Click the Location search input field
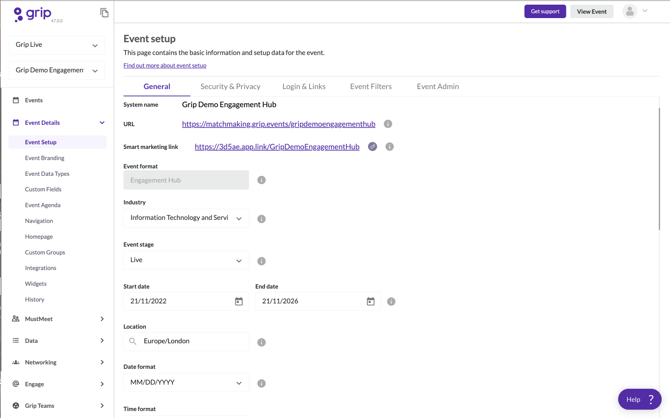The image size is (670, 418). [192, 341]
